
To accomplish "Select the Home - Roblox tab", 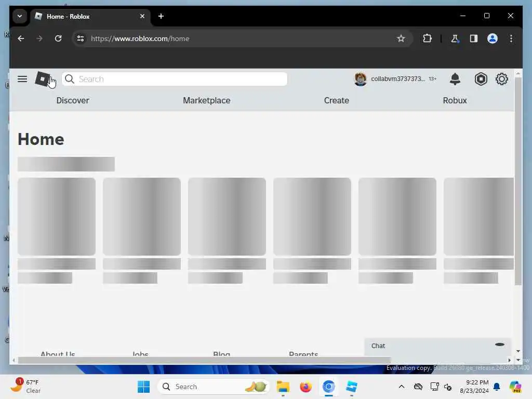I will 90,16.
